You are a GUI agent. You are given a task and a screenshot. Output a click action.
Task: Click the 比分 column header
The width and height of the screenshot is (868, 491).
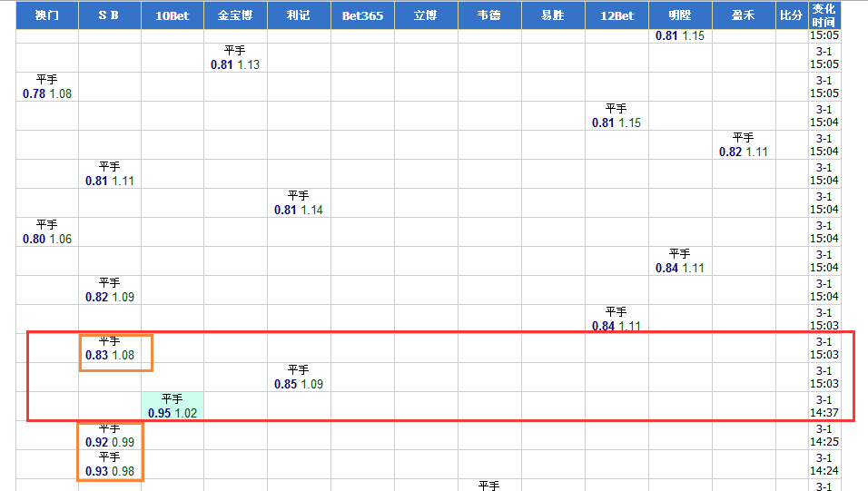click(x=792, y=15)
